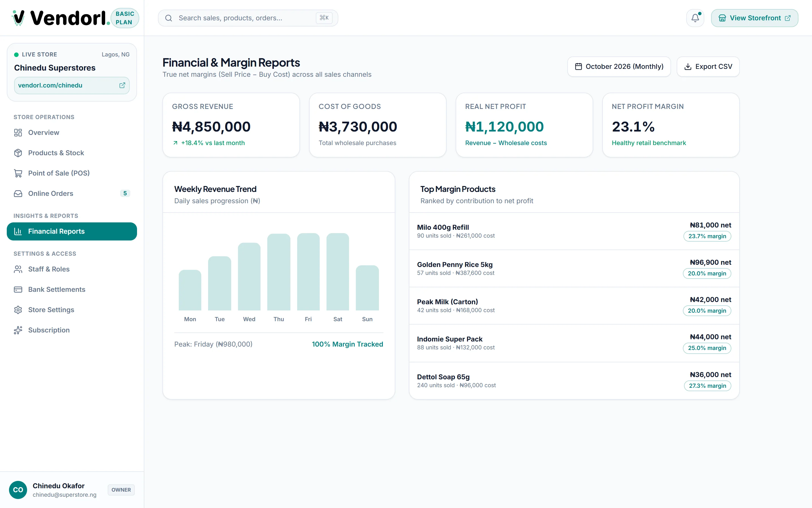This screenshot has height=508, width=812.
Task: Click the Friday bar in revenue chart
Action: pyautogui.click(x=308, y=272)
